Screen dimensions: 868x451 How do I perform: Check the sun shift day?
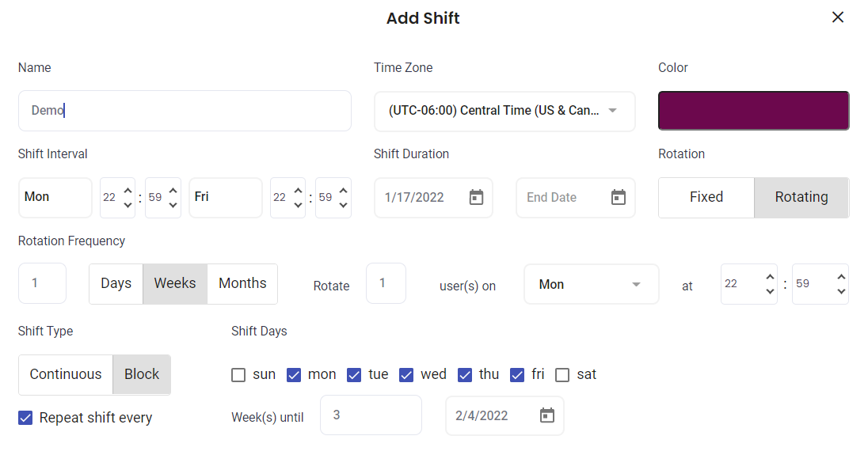[x=238, y=374]
